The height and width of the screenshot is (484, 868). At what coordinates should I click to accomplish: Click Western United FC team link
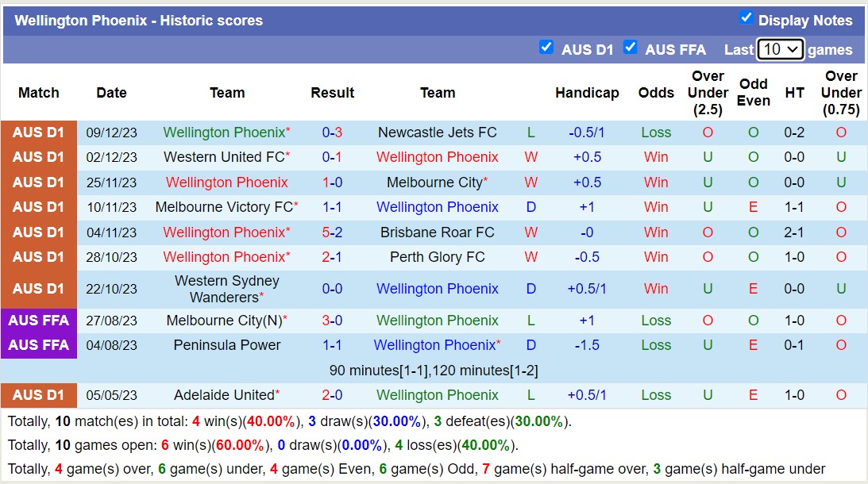225,157
